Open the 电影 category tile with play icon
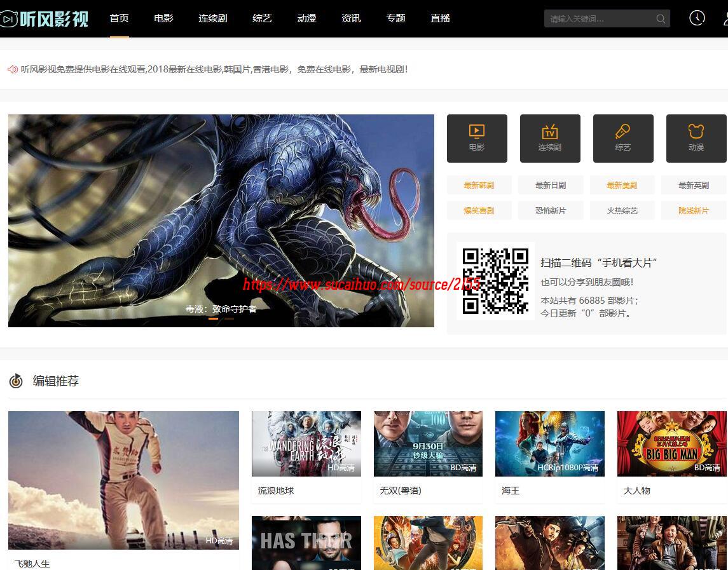Image resolution: width=728 pixels, height=570 pixels. coord(477,139)
